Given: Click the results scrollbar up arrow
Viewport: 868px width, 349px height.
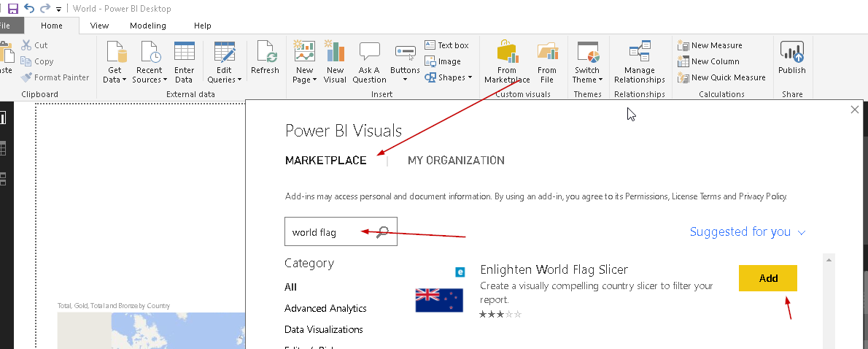Looking at the screenshot, I should tap(829, 259).
